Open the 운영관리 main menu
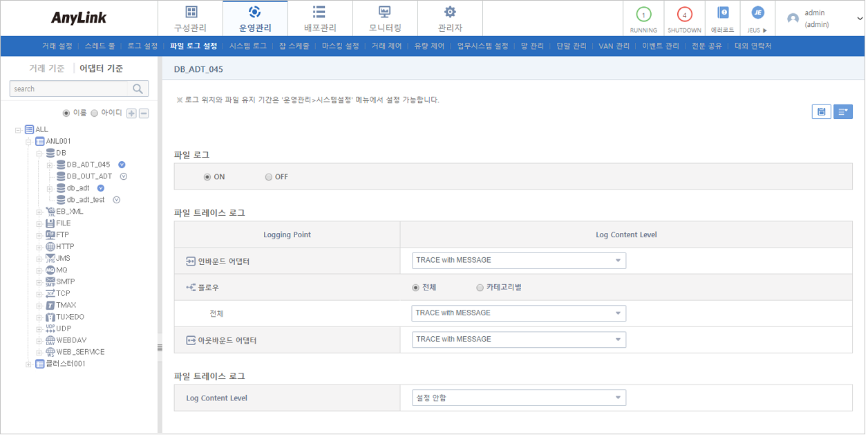868x435 pixels. pyautogui.click(x=255, y=19)
